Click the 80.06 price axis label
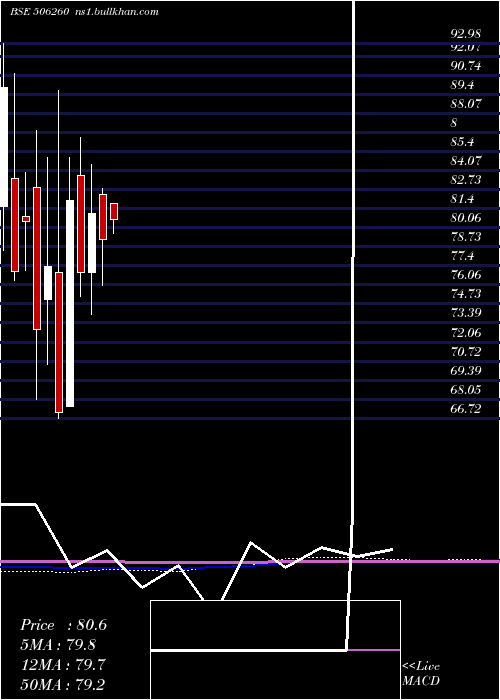 point(466,218)
